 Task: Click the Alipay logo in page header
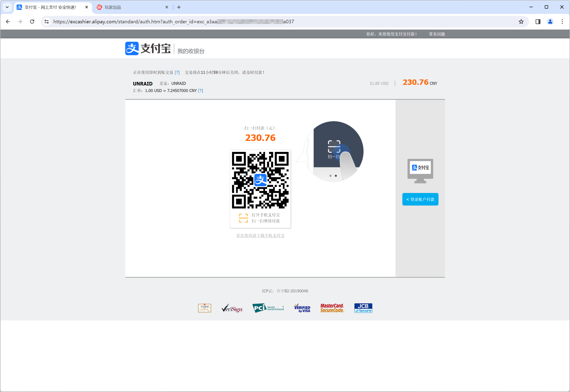coord(148,48)
